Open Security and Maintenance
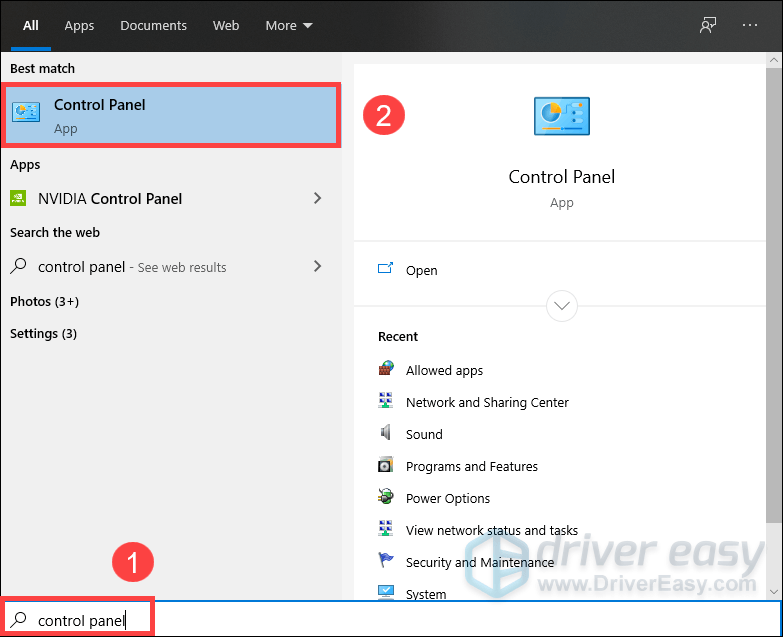 (479, 562)
